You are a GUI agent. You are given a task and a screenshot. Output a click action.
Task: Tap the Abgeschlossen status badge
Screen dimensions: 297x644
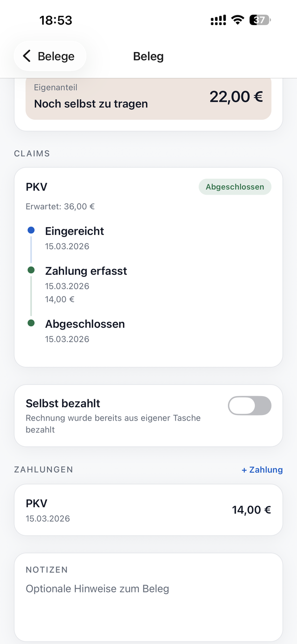point(235,187)
